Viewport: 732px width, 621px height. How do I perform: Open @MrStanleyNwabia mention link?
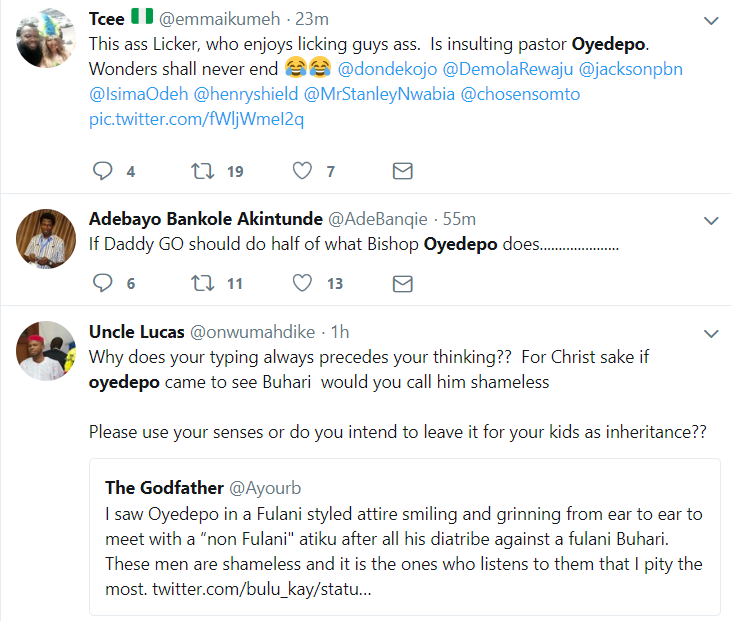tap(379, 94)
